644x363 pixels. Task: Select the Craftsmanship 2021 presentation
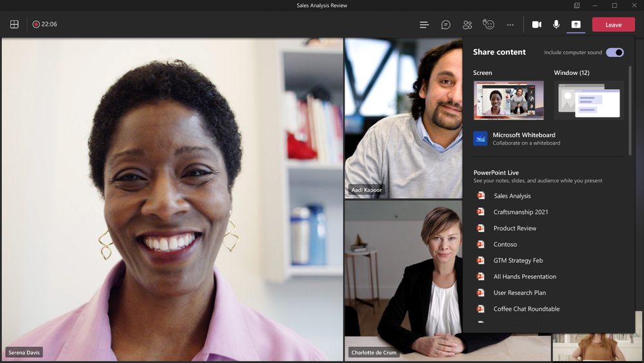[521, 212]
